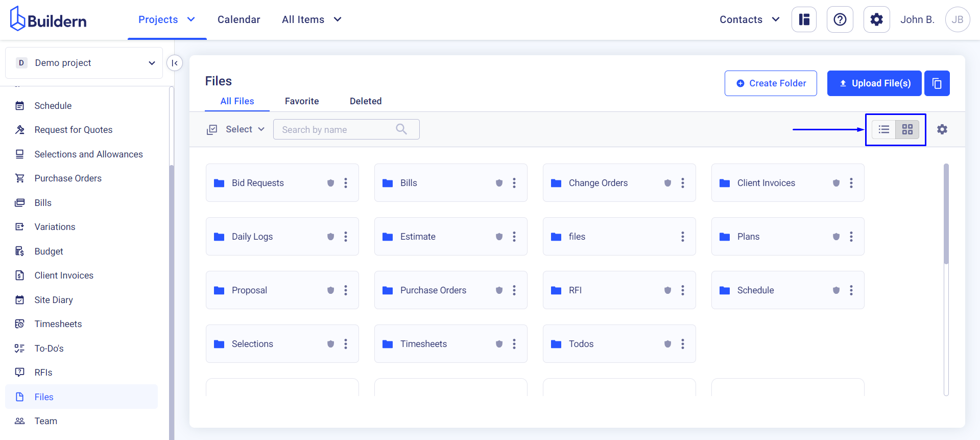Expand the All Items dropdown
Viewport: 980px width, 440px height.
(312, 19)
